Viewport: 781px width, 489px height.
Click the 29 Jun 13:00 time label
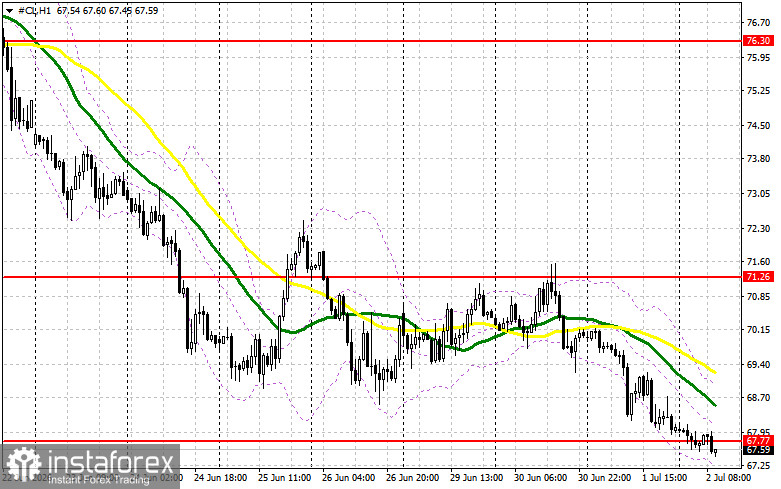pos(476,478)
